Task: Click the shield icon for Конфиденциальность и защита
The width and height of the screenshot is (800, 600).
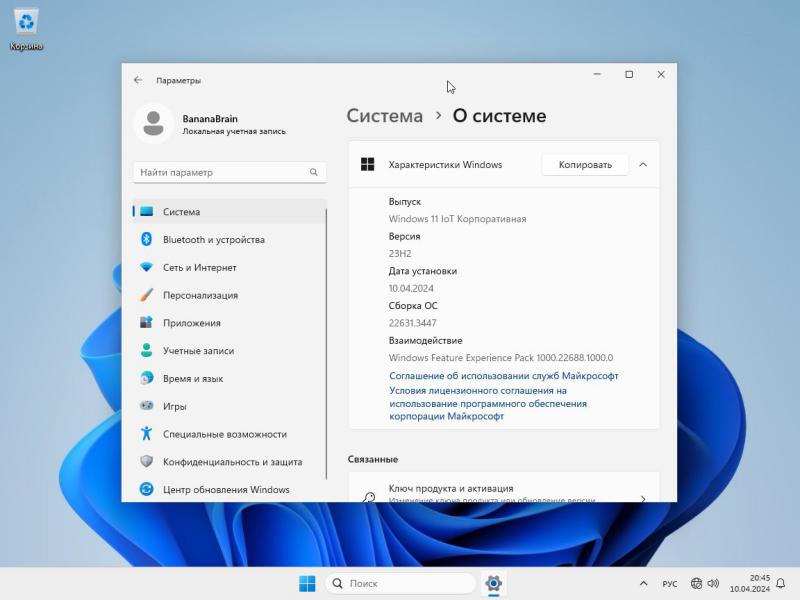Action: click(146, 461)
